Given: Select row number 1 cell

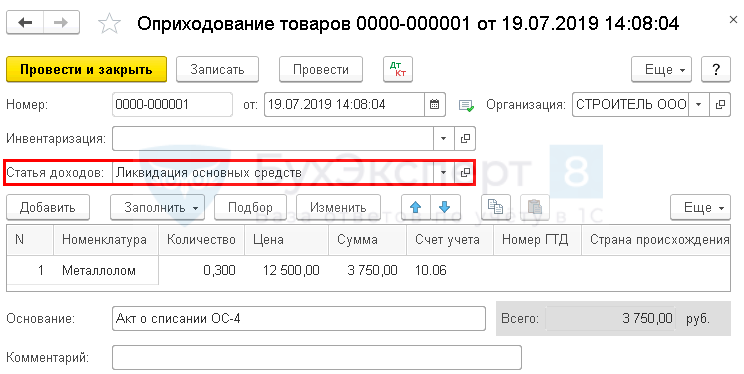Looking at the screenshot, I should 30,271.
